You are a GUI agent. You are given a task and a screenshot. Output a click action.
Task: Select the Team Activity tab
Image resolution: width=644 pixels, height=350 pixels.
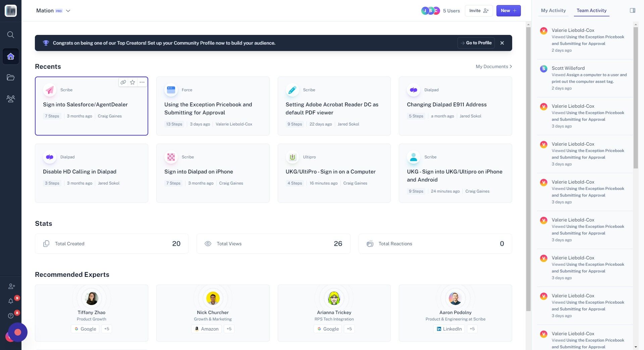(591, 10)
